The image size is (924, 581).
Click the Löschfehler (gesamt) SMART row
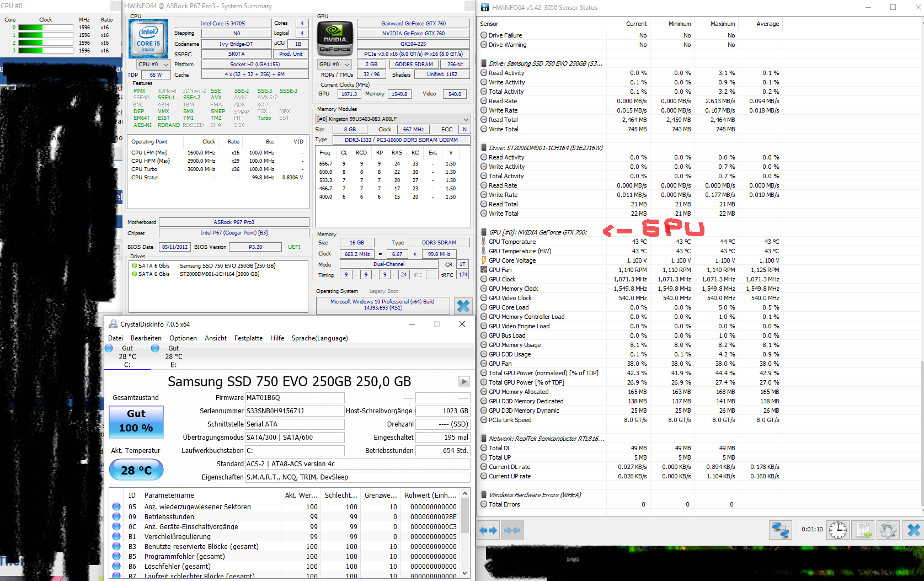286,566
